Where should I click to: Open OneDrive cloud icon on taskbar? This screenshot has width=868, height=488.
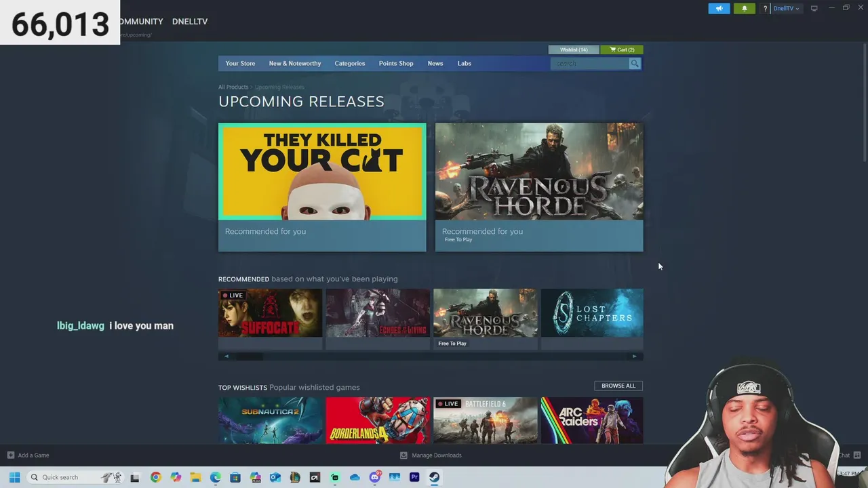click(355, 477)
